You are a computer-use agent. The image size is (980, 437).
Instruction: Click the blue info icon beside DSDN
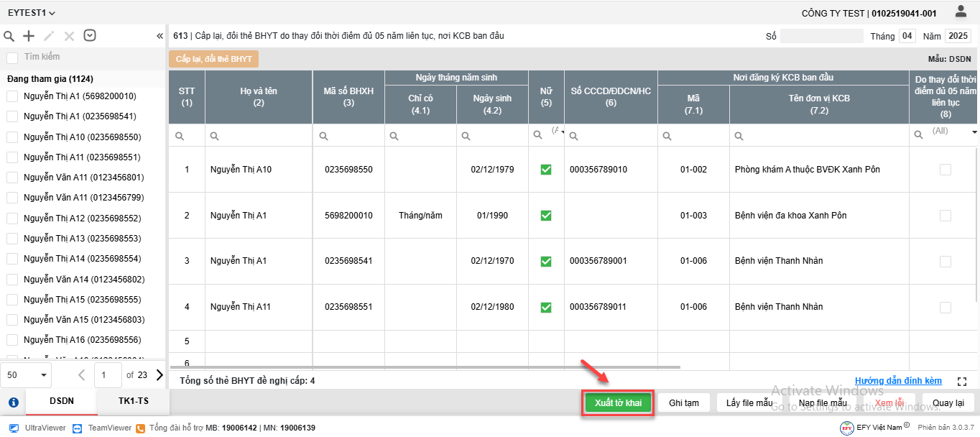point(13,402)
